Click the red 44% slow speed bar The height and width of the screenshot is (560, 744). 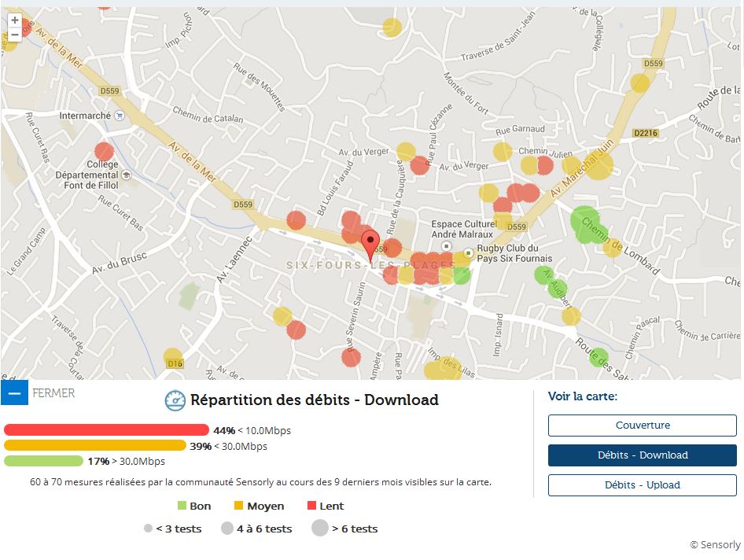pyautogui.click(x=106, y=430)
